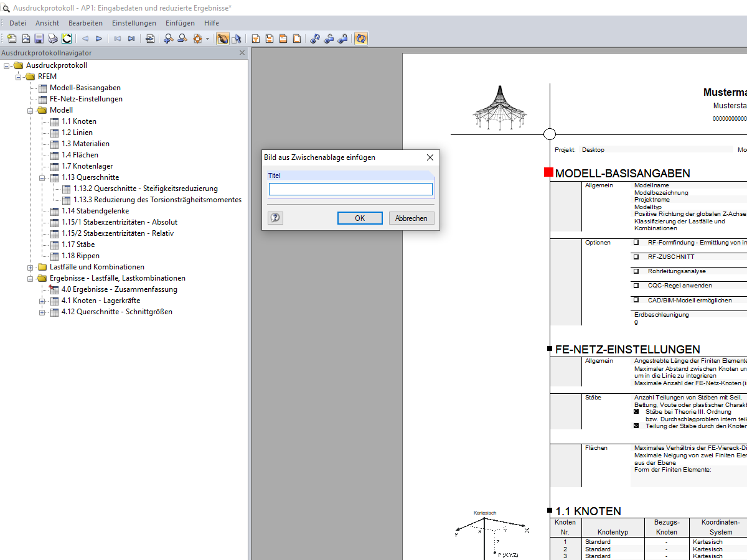The width and height of the screenshot is (747, 560).
Task: Click the first chain link toolbar icon
Action: point(314,39)
